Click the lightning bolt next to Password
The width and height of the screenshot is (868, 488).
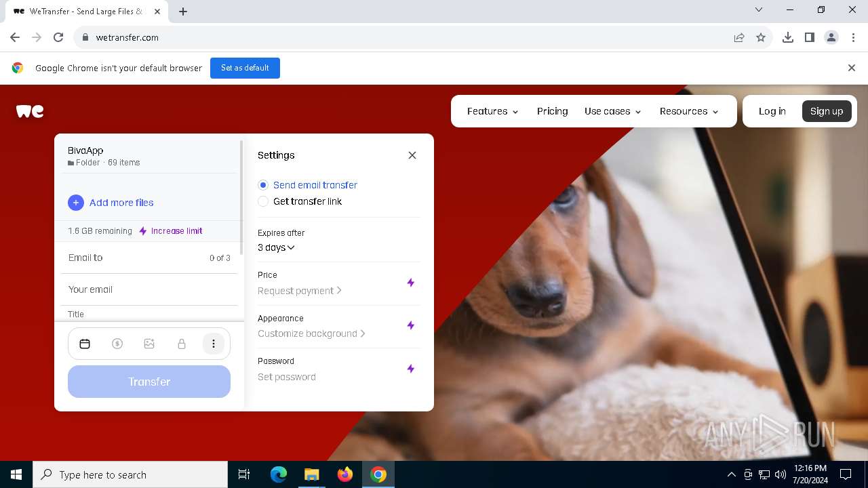[x=410, y=369]
